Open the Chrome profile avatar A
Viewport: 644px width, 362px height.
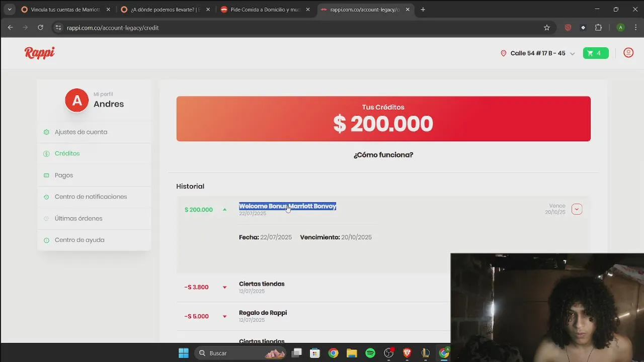click(620, 28)
